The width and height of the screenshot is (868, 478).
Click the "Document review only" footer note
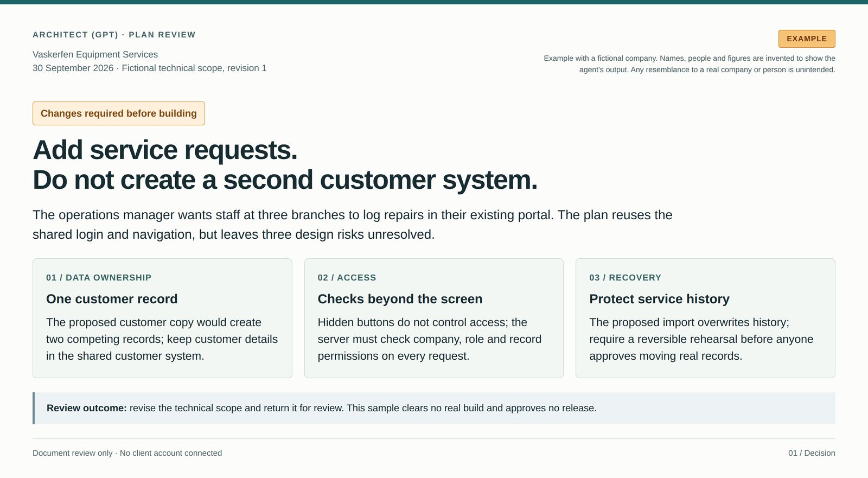click(x=127, y=453)
